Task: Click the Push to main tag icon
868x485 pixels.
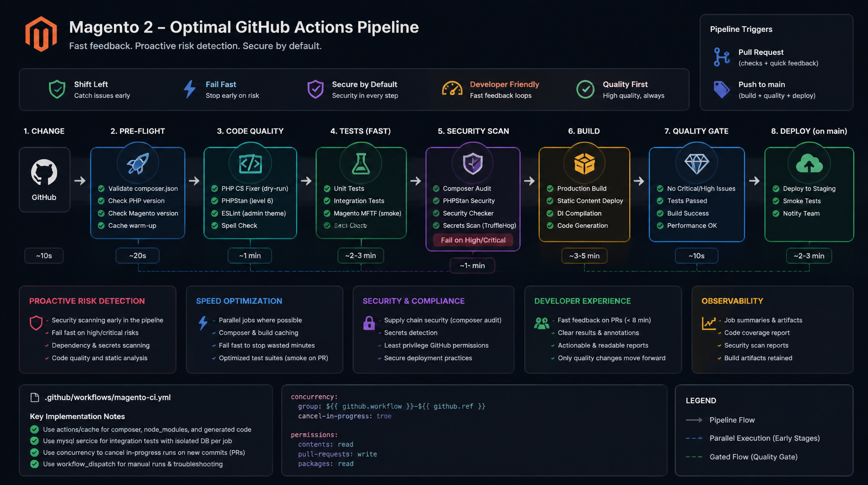Action: (722, 90)
